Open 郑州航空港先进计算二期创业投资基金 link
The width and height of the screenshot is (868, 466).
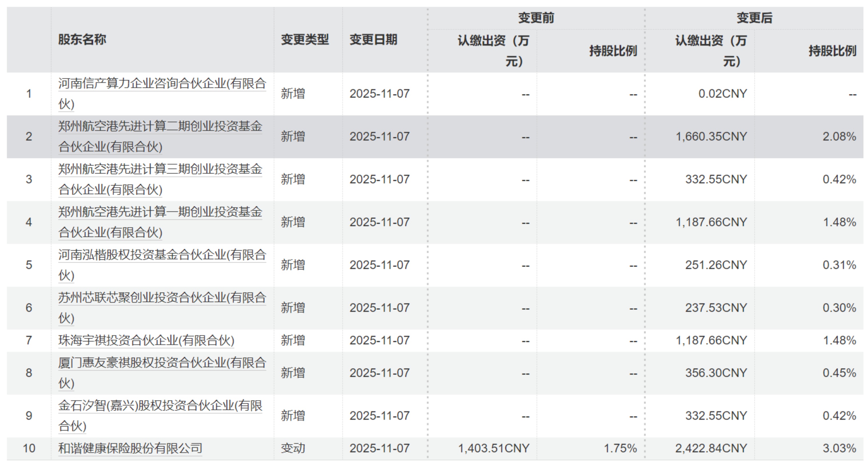[160, 126]
